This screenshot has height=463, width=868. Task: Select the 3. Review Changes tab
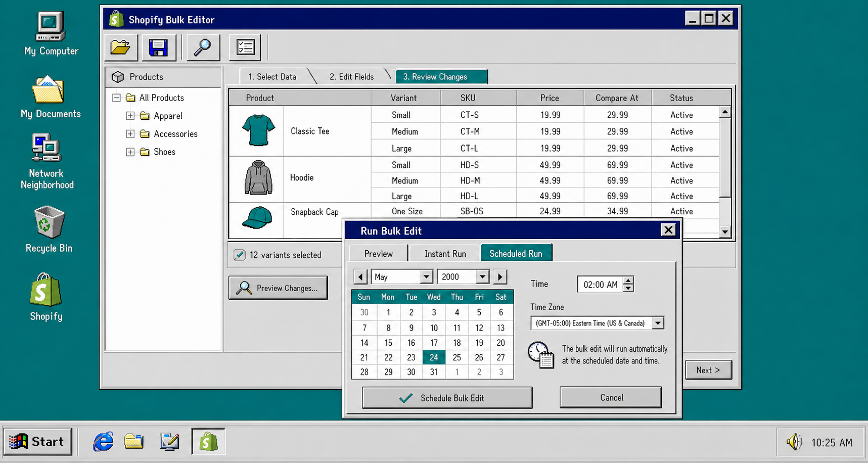[441, 77]
